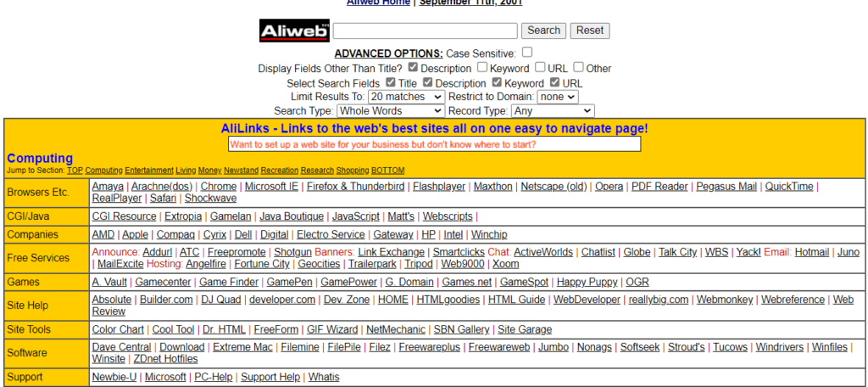Open the Firefox & Thunderbird link
868x387 pixels.
(355, 187)
